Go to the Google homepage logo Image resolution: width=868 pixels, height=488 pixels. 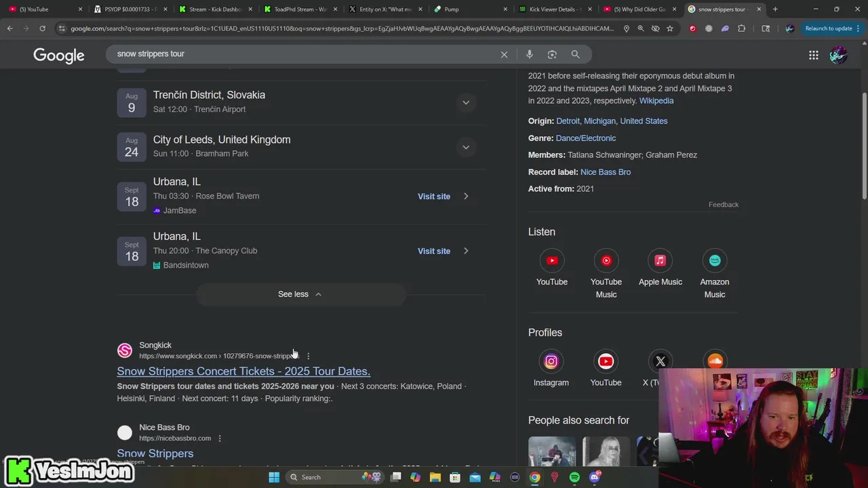(x=59, y=55)
